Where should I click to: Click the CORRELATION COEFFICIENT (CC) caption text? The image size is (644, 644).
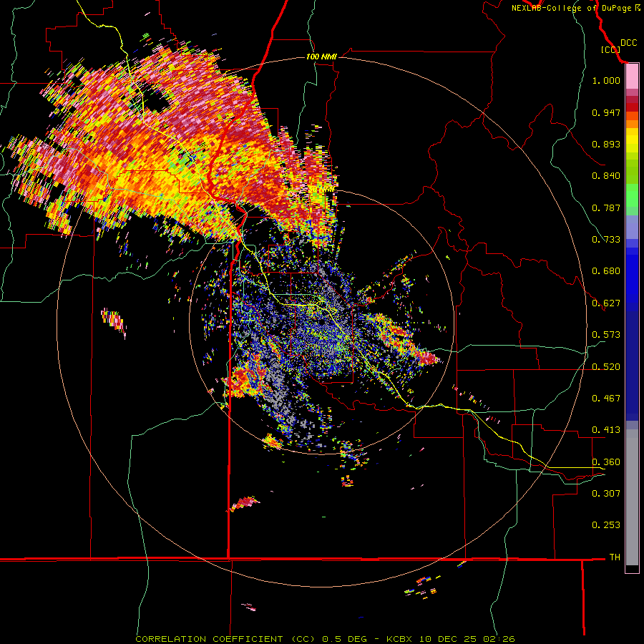click(x=225, y=639)
